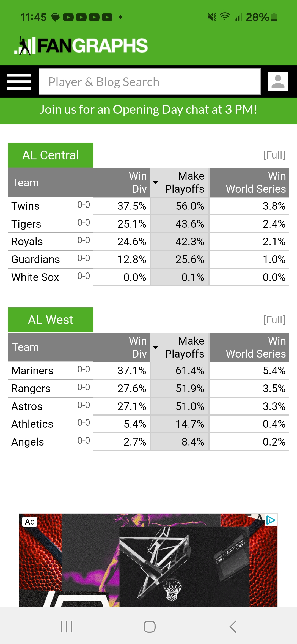Screen dimensions: 297x644
Task: Open the Opening Day chat banner link
Action: pyautogui.click(x=148, y=110)
